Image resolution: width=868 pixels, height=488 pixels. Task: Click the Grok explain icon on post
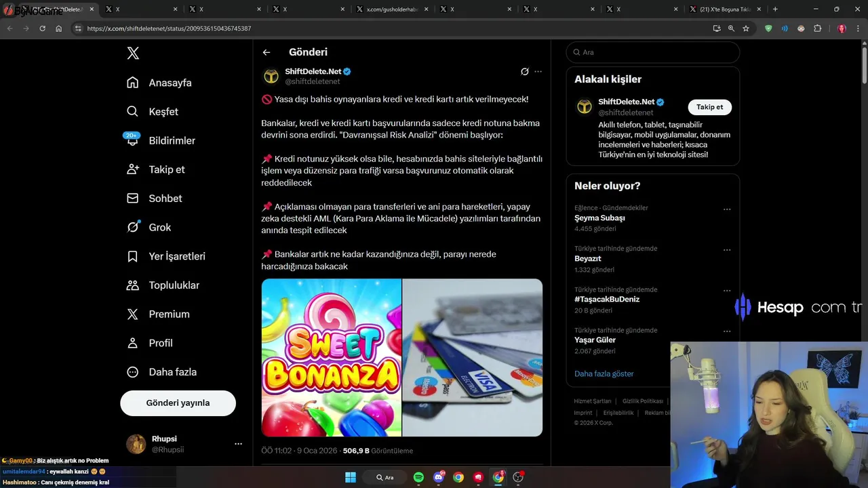click(524, 71)
